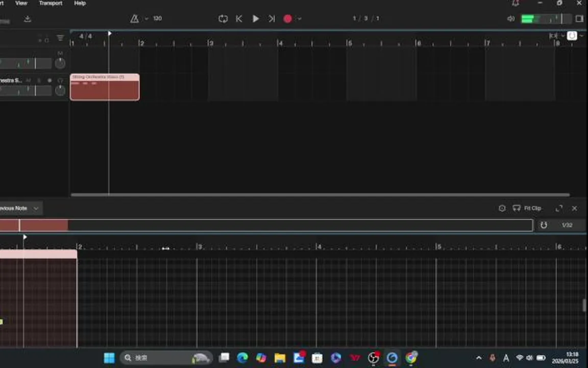Adjust the master volume meter slider
Image resolution: width=588 pixels, height=368 pixels.
[546, 19]
